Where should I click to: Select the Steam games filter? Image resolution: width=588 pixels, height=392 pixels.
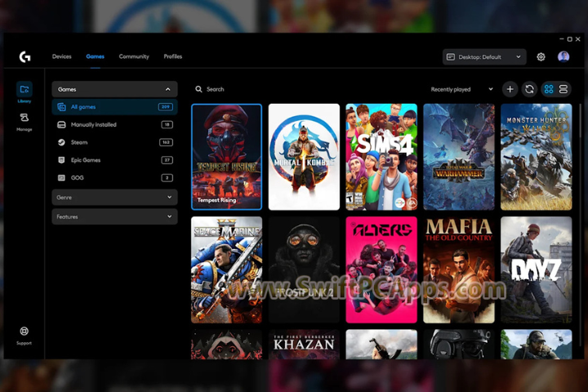[x=114, y=142]
